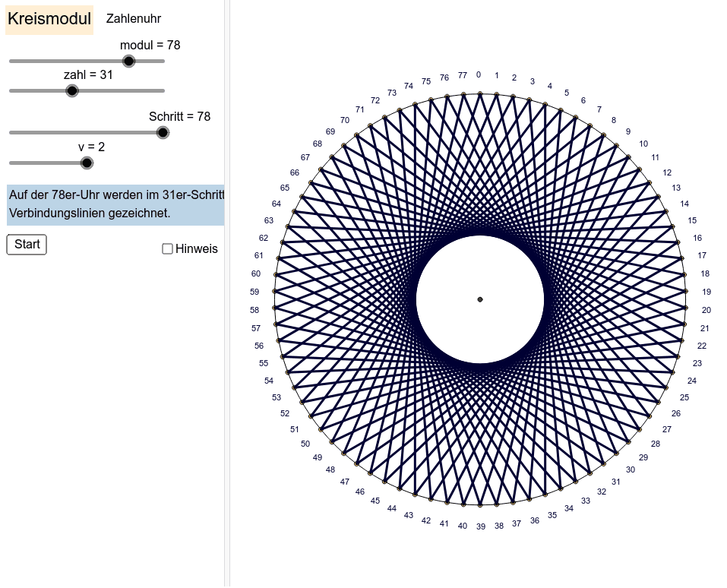Click number 10 on the clock
Viewport: 727px width, 588px height.
pos(643,144)
